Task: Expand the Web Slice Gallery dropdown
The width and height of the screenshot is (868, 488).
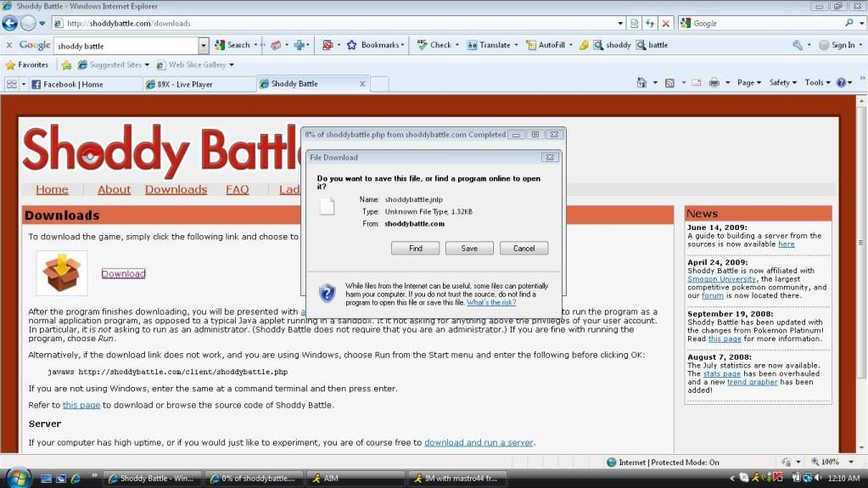Action: [232, 65]
